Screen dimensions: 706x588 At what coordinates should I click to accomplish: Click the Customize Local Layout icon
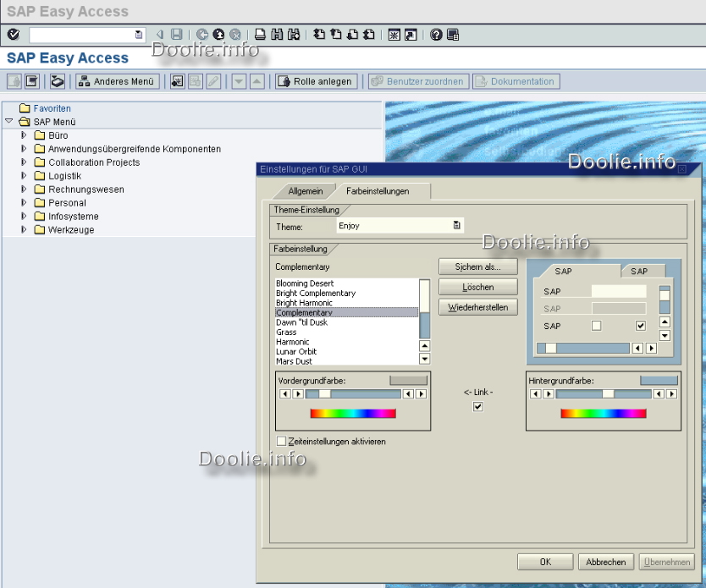(453, 35)
